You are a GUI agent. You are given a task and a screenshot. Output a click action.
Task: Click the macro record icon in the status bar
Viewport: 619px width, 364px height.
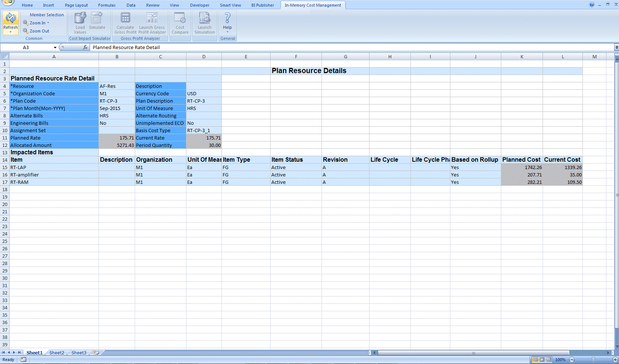24,360
